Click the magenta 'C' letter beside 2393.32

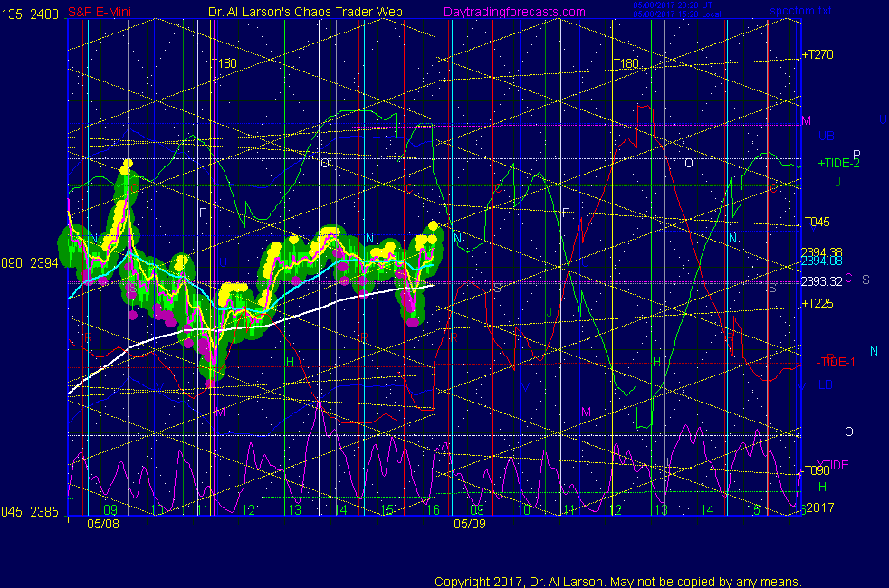click(x=849, y=278)
